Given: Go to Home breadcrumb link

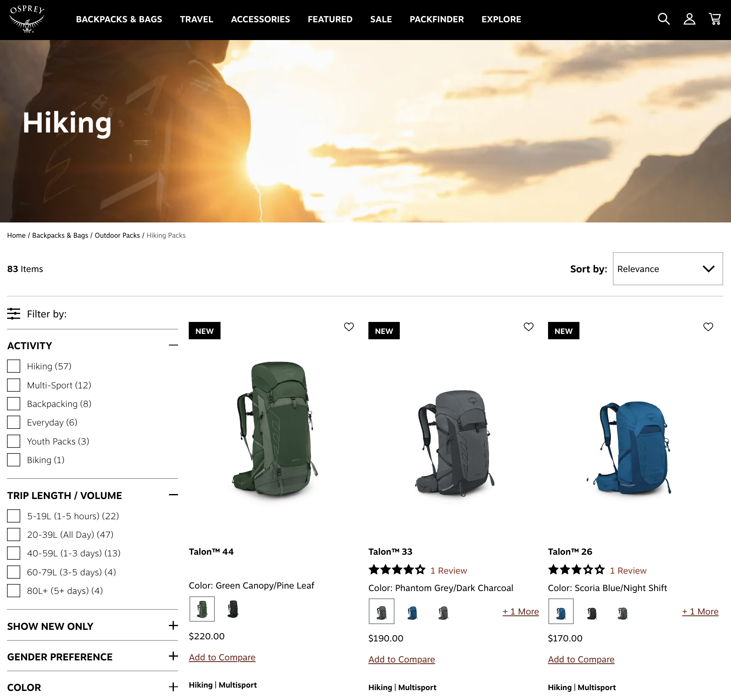Looking at the screenshot, I should click(16, 235).
